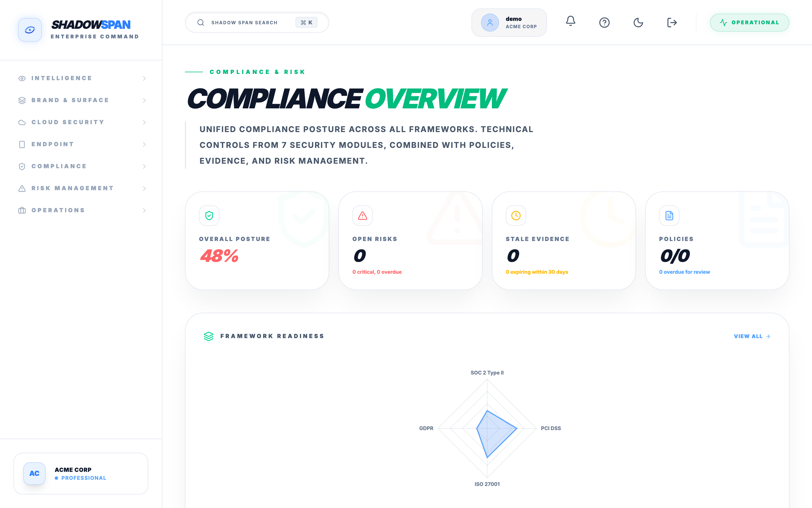This screenshot has width=812, height=508.
Task: Click the Brand & Surface layers icon
Action: point(22,100)
